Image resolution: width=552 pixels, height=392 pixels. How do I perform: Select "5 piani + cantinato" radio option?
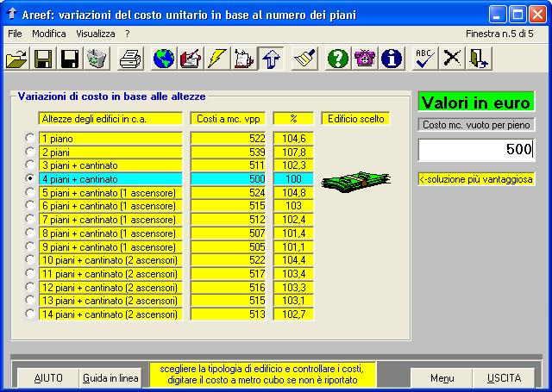pos(31,193)
